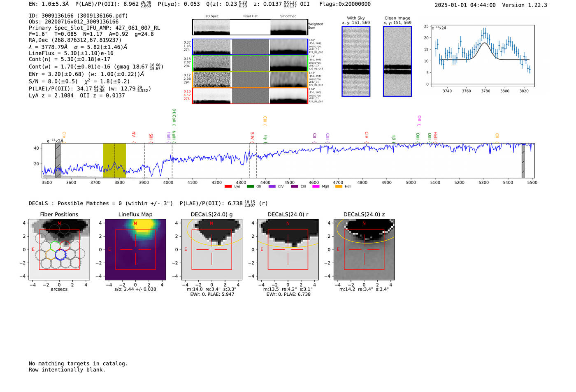Click the 's/b: 2.44 +/- 0.038' caption
Viewport: 576px width, 392px height.
[135, 289]
